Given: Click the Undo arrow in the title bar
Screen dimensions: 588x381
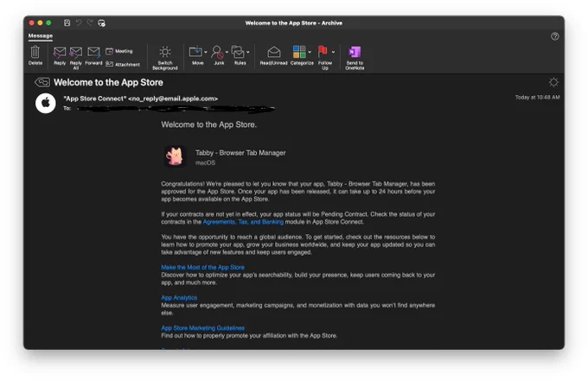Looking at the screenshot, I should 79,22.
